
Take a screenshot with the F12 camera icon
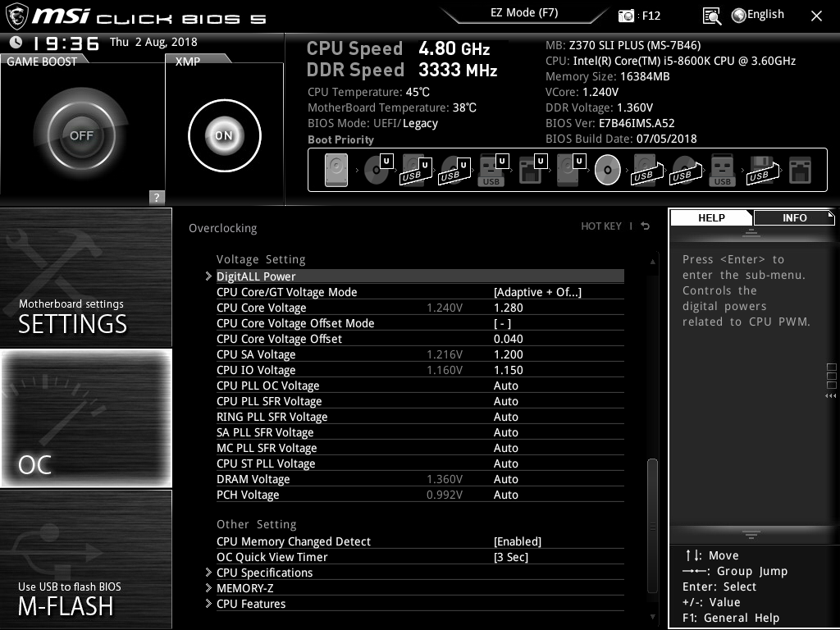(626, 16)
